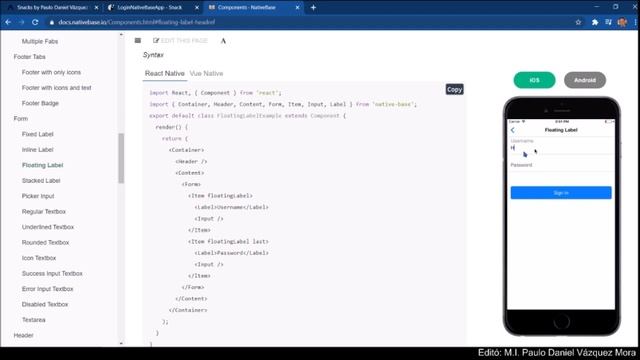Reload the page with the refresh icon
Image resolution: width=640 pixels, height=360 pixels.
click(35, 22)
